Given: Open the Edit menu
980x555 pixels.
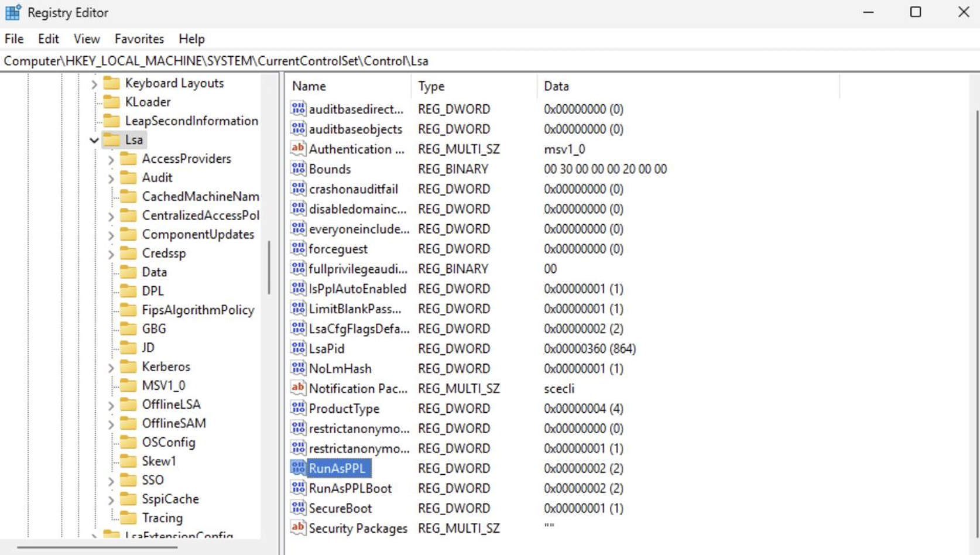Looking at the screenshot, I should click(48, 39).
